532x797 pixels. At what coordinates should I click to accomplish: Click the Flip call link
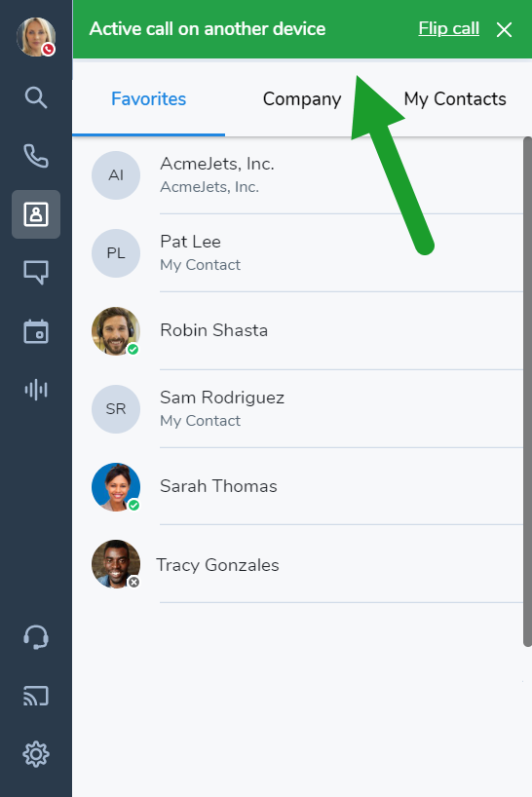[448, 28]
